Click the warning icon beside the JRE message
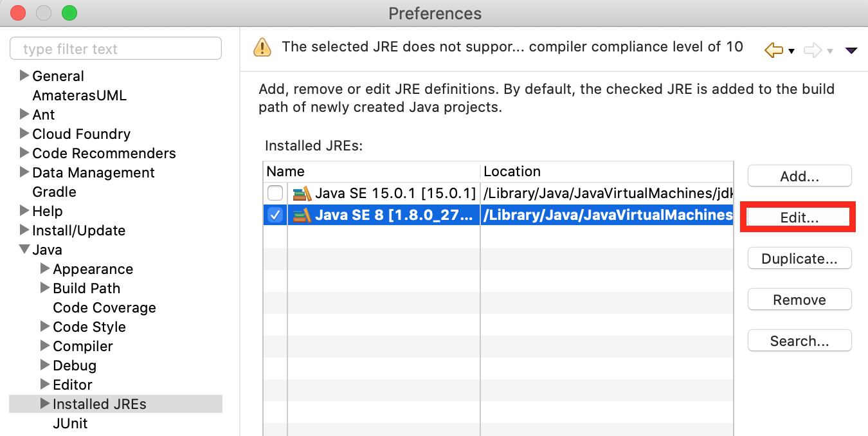 [262, 48]
